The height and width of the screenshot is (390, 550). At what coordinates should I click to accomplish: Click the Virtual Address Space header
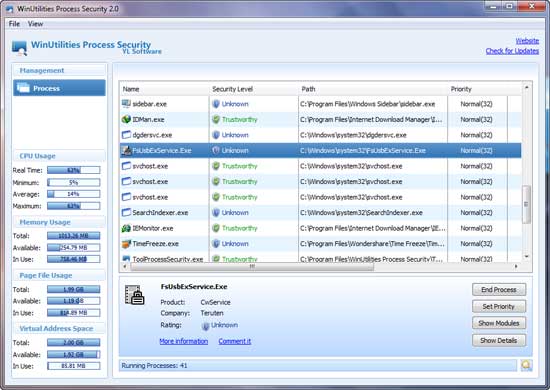(x=59, y=328)
